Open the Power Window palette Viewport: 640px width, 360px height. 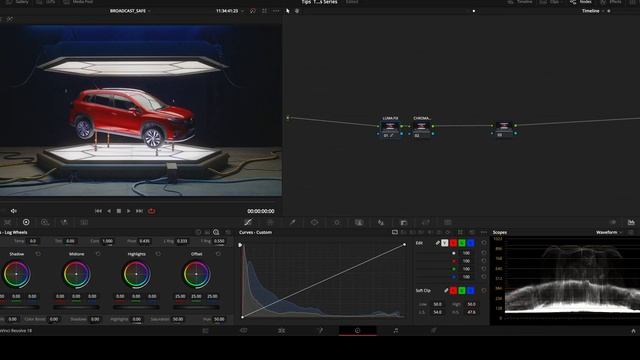pyautogui.click(x=314, y=222)
